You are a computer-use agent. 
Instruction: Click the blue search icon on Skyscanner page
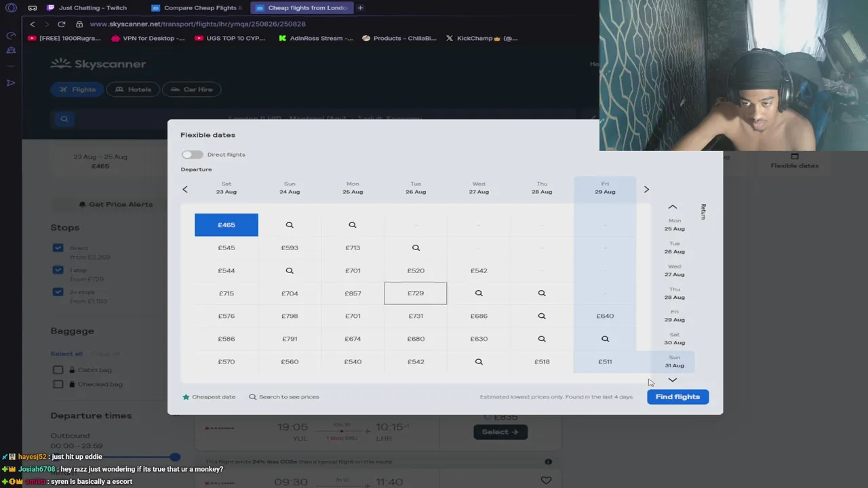coord(64,119)
